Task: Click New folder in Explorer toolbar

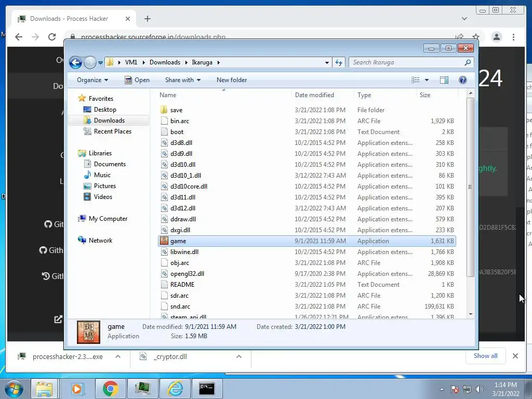Action: click(x=232, y=80)
